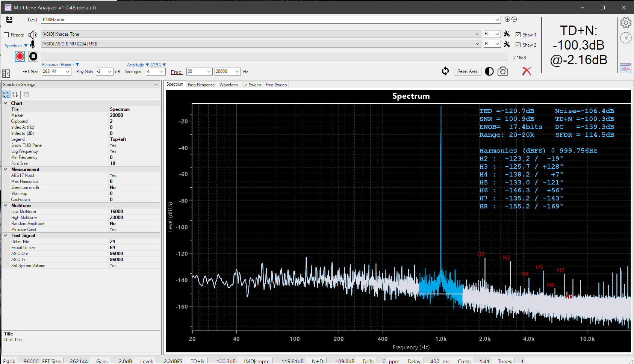Viewport: 634px width, 364px height.
Task: Click the TD+N large readout panel
Action: [x=579, y=45]
